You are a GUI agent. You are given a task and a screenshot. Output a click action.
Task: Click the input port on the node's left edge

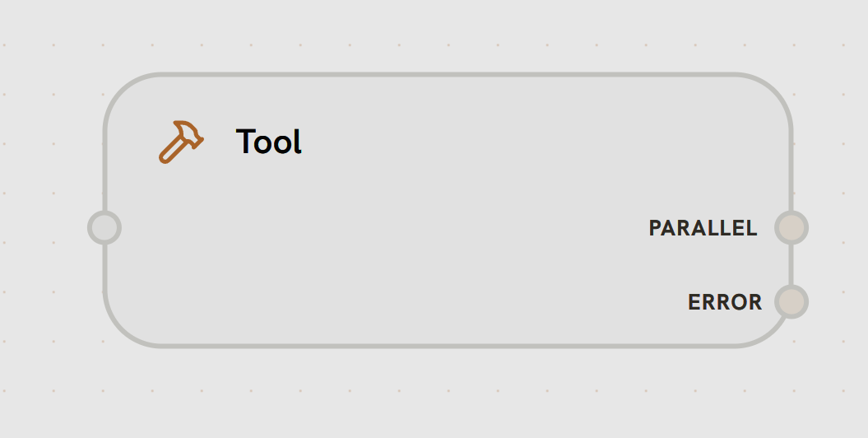[x=104, y=227]
